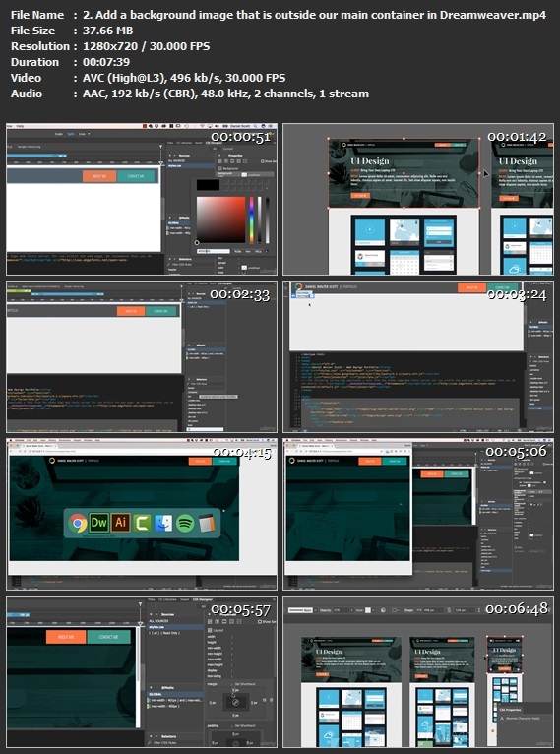Click the padding Set Shorthand text at 00:05:57
This screenshot has width=560, height=754.
(x=245, y=726)
